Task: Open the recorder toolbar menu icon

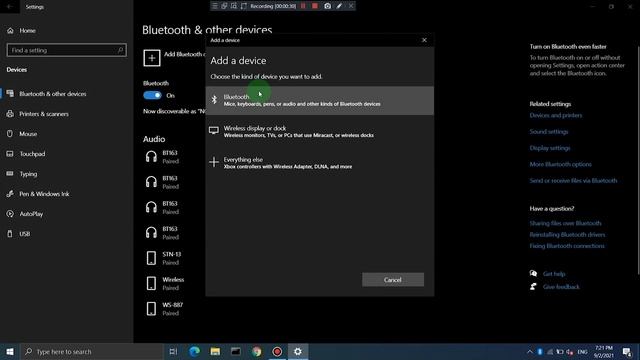Action: tap(215, 6)
